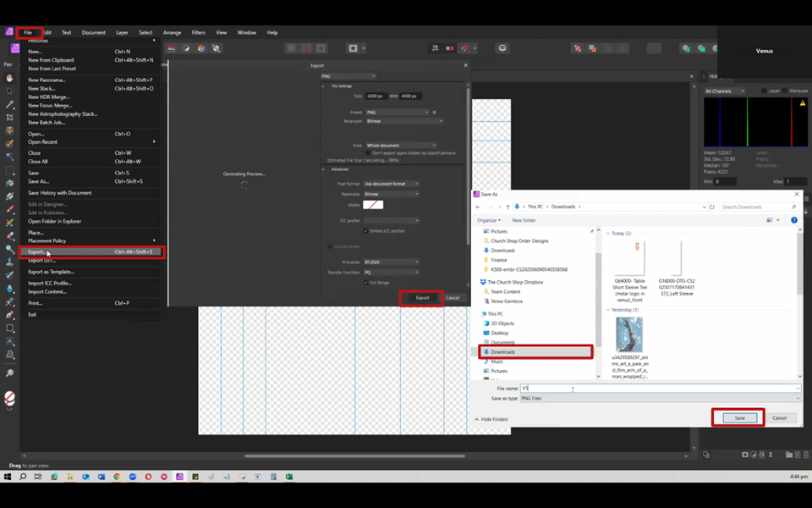
Task: Click the histogram yellow warning triangle
Action: [802, 103]
